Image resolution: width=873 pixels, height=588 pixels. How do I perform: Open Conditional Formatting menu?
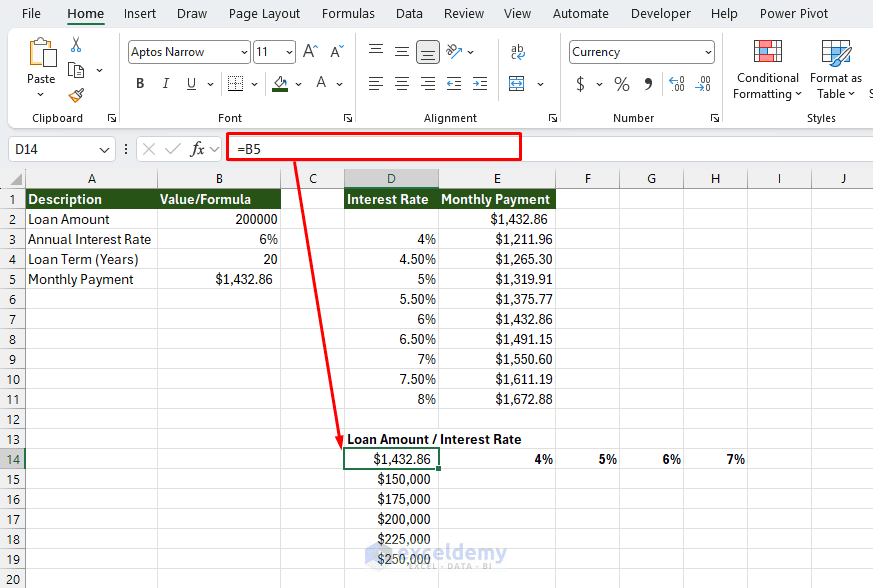pos(767,70)
